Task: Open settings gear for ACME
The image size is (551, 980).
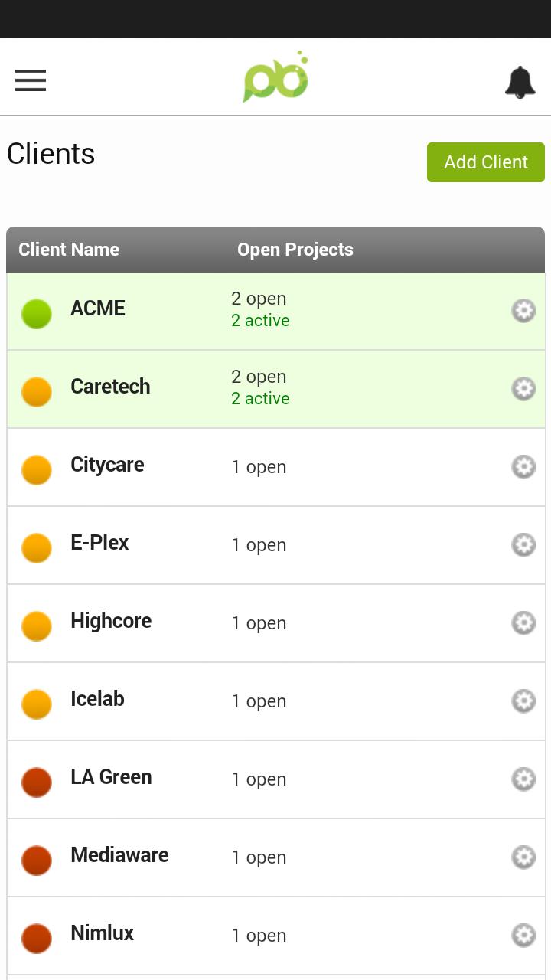Action: [x=523, y=311]
